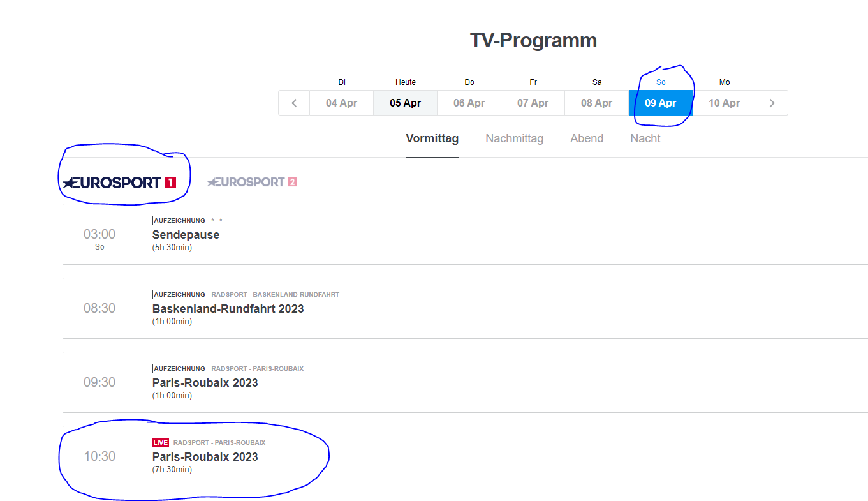Viewport: 868px width, 501px height.
Task: Click Aufzeichnung badge on 09:30 Paris-Roubaix
Action: tap(179, 368)
